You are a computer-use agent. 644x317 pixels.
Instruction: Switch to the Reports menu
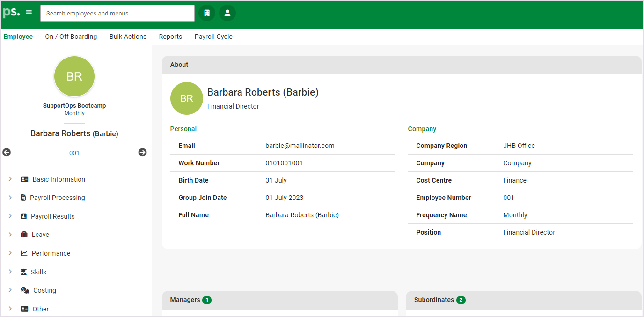coord(170,37)
